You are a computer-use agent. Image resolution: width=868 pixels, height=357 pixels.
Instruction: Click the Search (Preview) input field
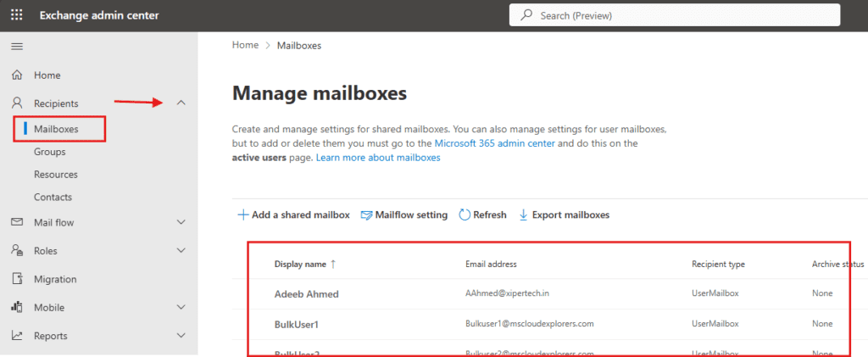tap(678, 15)
